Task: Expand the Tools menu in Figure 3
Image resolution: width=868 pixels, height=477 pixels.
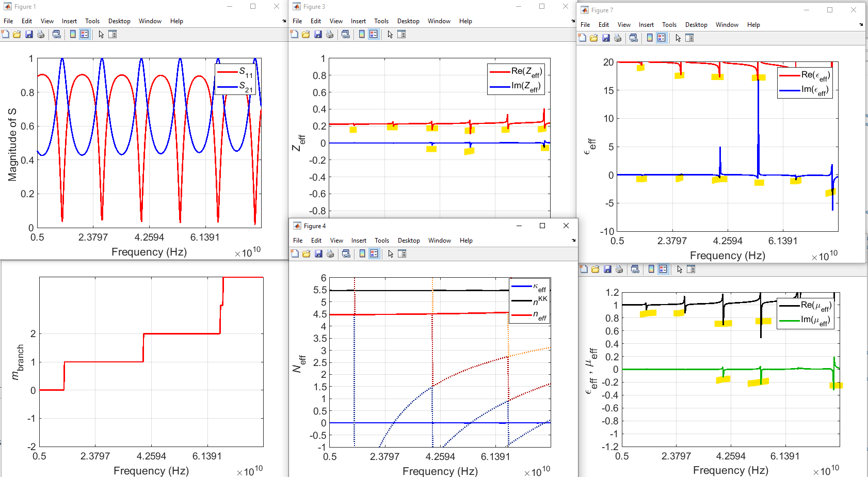Action: point(381,21)
